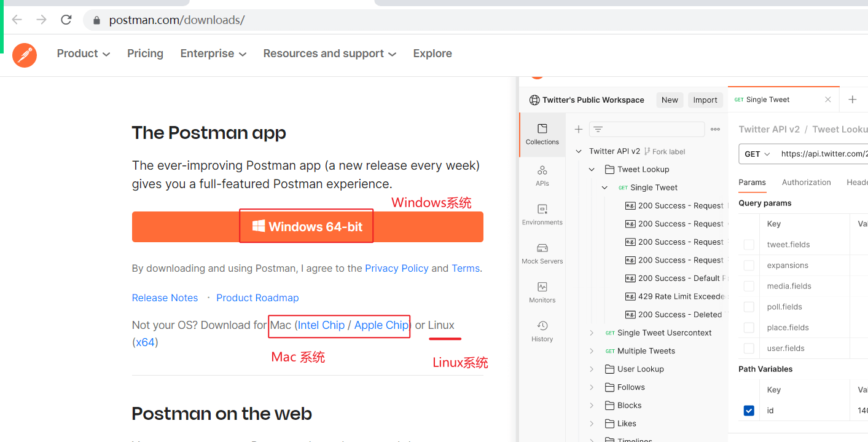This screenshot has height=442, width=868.
Task: Click the plus icon to add a request tab
Action: 853,100
